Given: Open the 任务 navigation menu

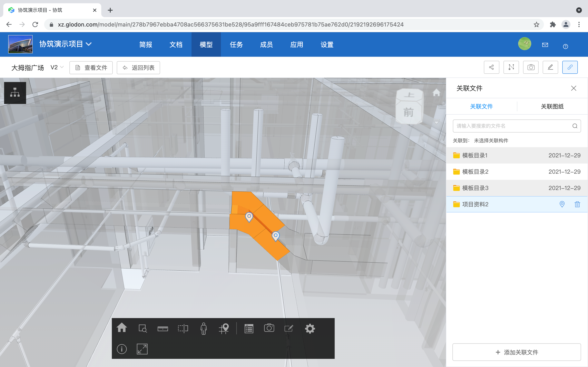Looking at the screenshot, I should tap(236, 44).
